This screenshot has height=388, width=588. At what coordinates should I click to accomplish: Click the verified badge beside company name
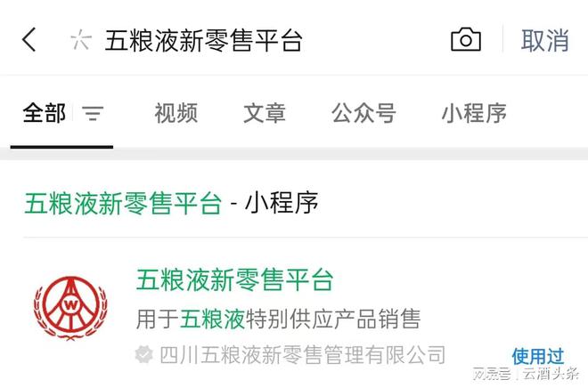click(x=144, y=355)
